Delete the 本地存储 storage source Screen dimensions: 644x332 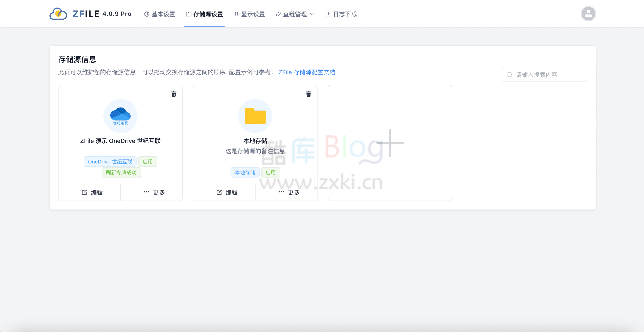point(309,94)
